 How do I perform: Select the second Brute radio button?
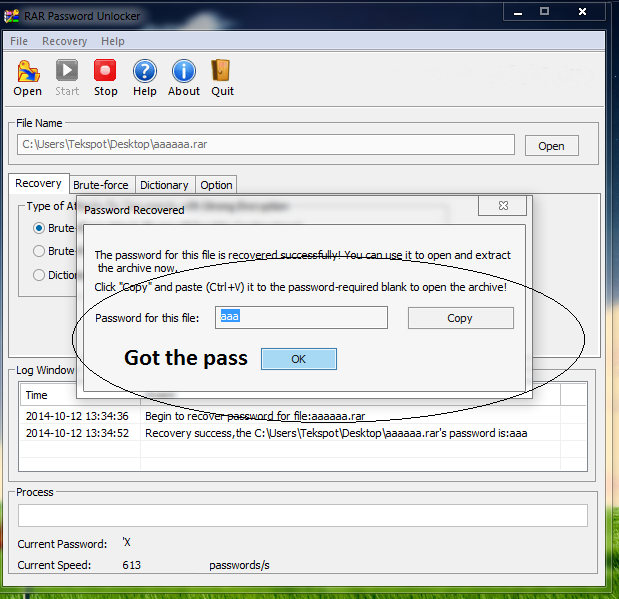(x=39, y=251)
